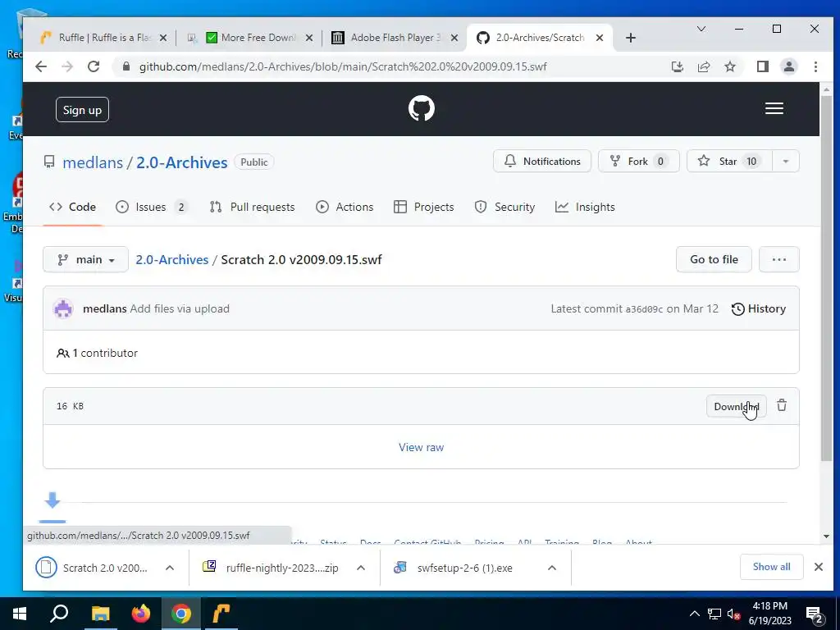Click Go to file button
The height and width of the screenshot is (630, 840).
point(714,260)
